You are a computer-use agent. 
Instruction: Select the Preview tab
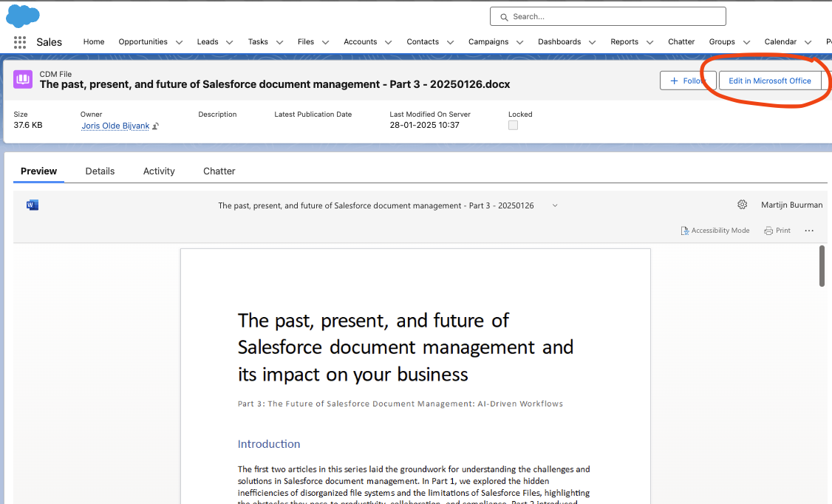38,171
